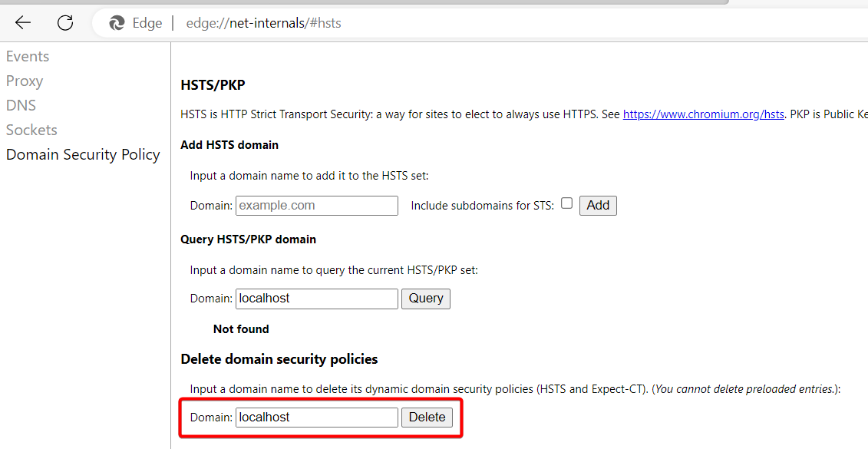Open the Events section
The height and width of the screenshot is (449, 868).
(28, 55)
